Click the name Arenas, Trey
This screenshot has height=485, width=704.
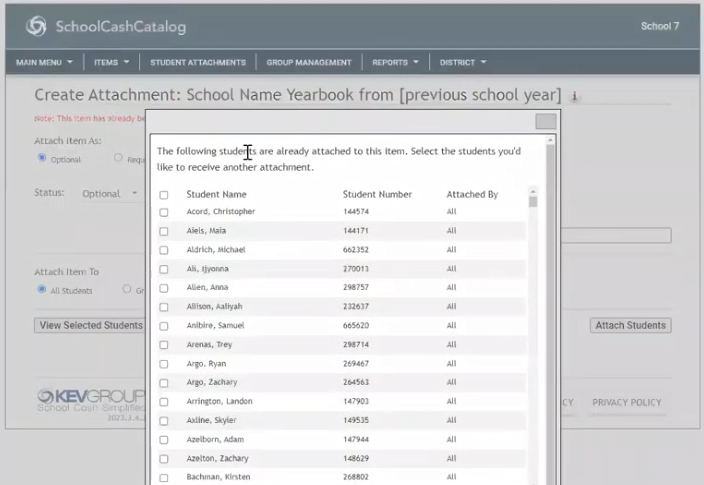pos(209,344)
